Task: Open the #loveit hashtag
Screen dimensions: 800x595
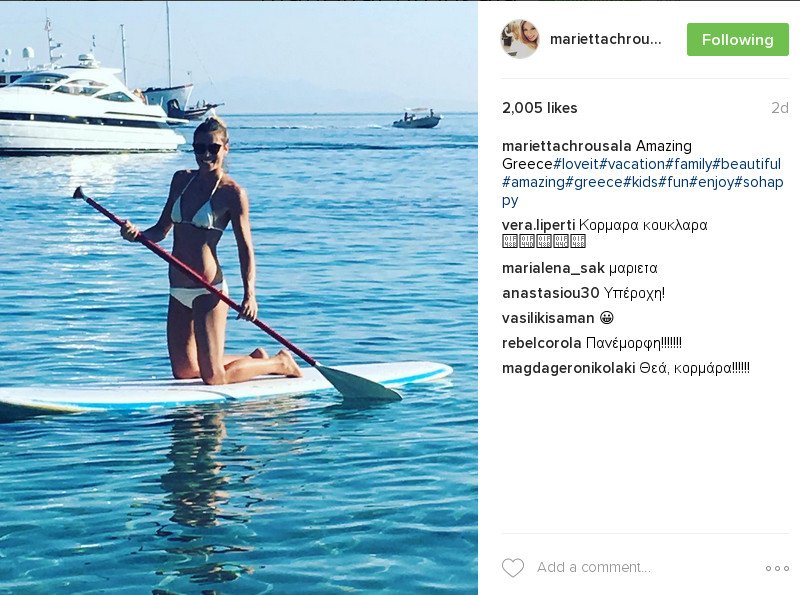Action: pos(575,164)
